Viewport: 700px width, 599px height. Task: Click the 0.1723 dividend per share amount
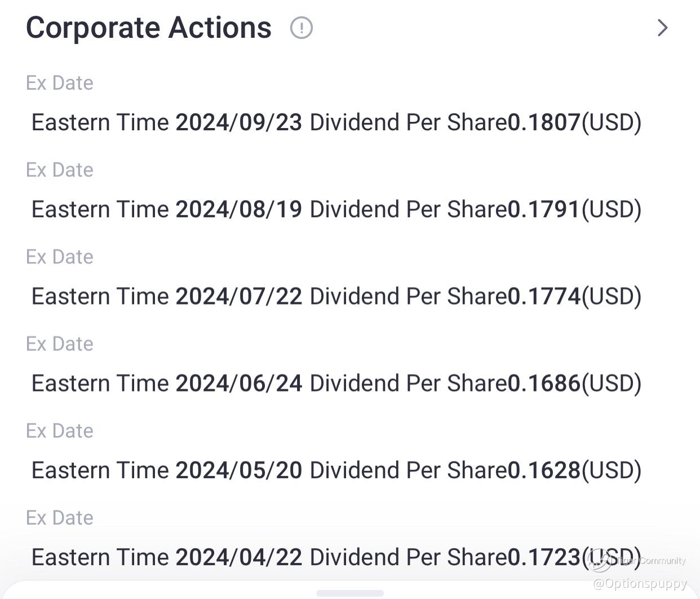point(544,557)
